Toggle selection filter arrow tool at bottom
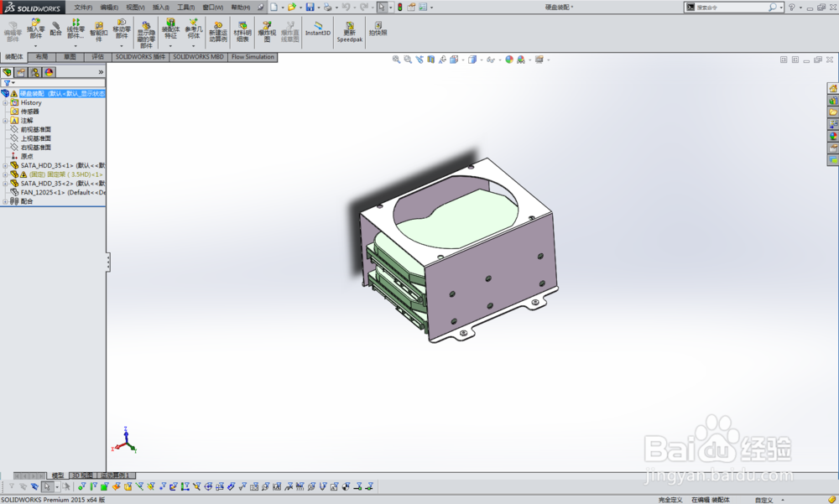 pos(47,486)
